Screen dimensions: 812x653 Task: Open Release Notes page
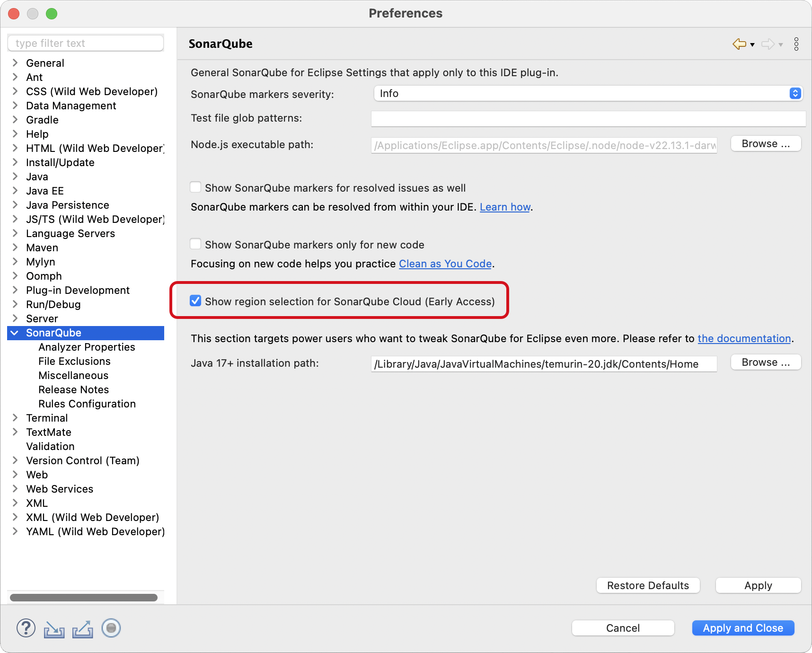(73, 389)
